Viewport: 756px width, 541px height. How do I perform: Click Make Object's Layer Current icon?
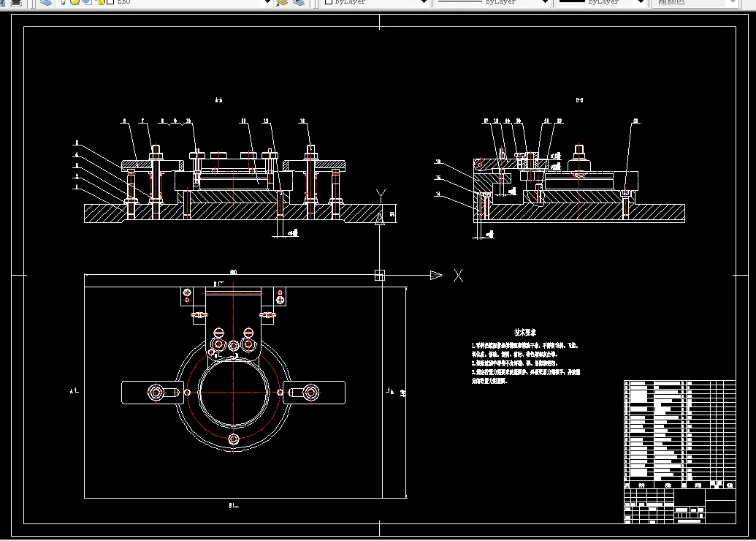pos(282,2)
